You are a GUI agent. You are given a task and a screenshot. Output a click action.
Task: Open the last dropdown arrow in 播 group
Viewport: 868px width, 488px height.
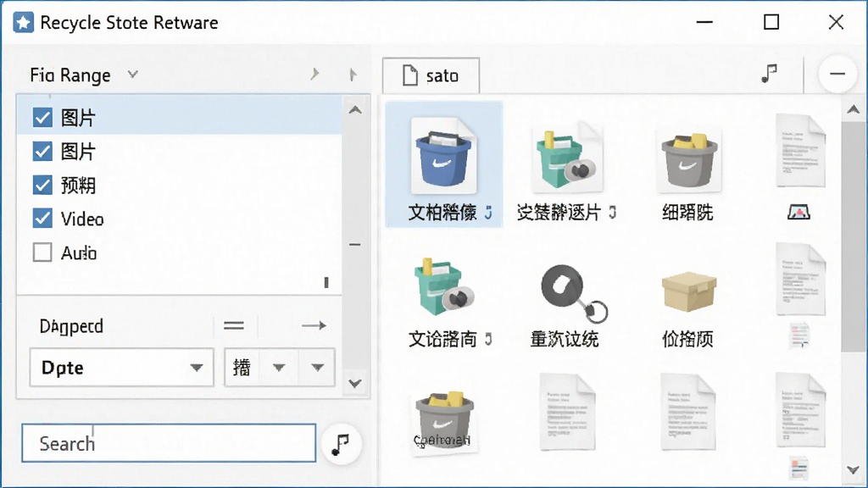coord(317,368)
